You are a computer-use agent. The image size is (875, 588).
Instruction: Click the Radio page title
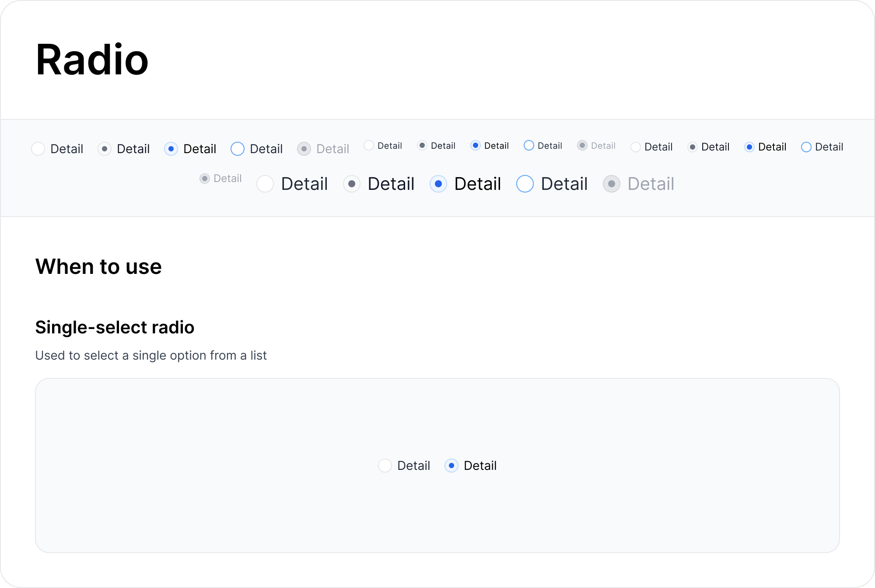[92, 60]
